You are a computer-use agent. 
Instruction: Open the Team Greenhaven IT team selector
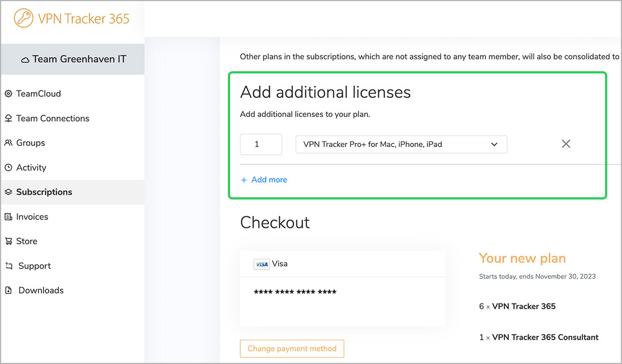(x=72, y=59)
